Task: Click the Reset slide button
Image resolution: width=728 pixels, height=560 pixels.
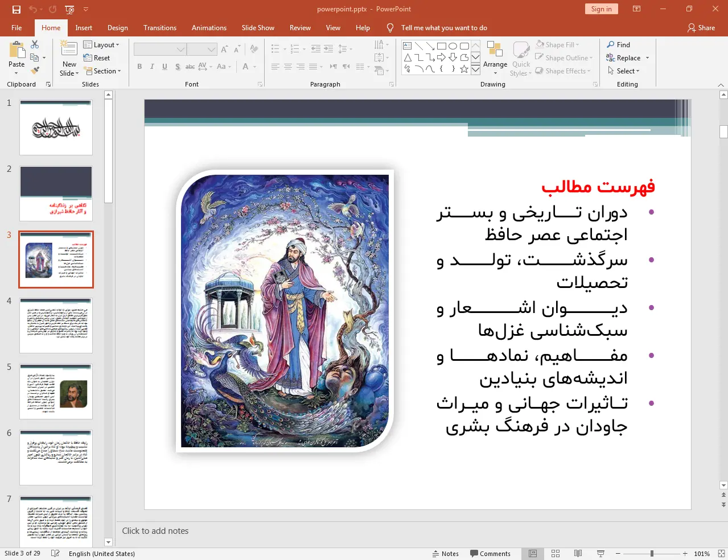Action: click(97, 58)
